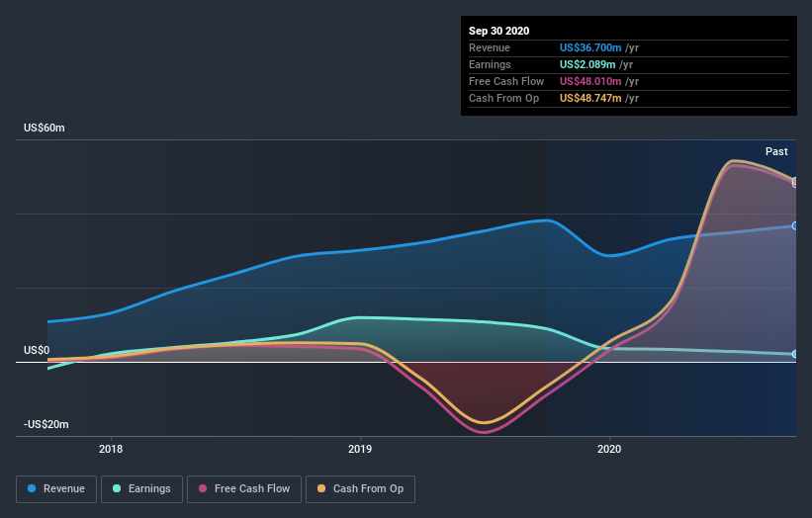Click the Past label on chart
The width and height of the screenshot is (812, 518).
click(776, 151)
